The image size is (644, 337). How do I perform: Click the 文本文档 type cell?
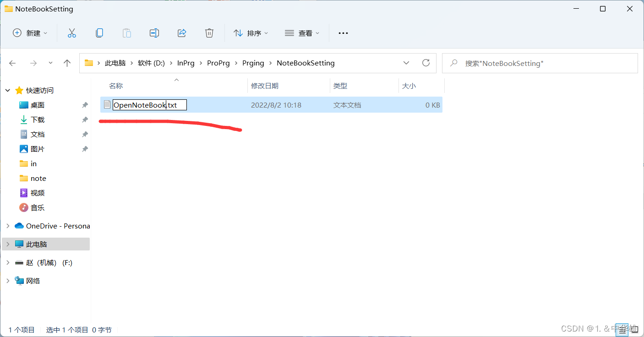[347, 105]
